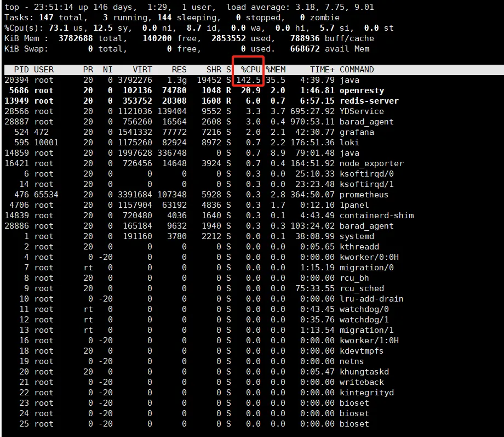
Task: Click the ksoftirqd/0 process name
Action: [366, 174]
